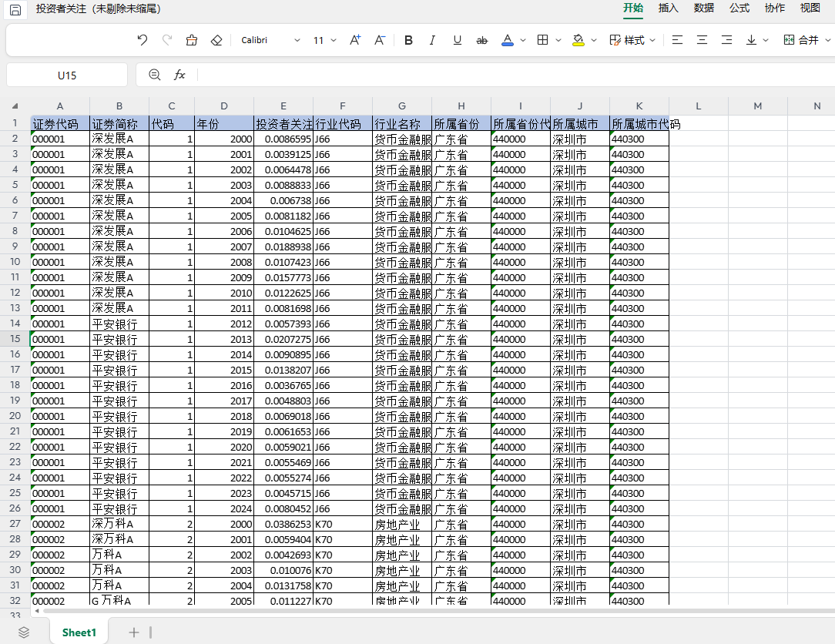The width and height of the screenshot is (835, 644).
Task: Open the 公式 ribbon tab
Action: coord(739,8)
